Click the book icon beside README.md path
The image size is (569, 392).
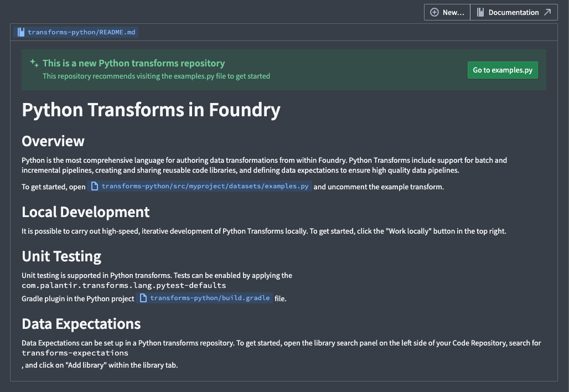[x=21, y=32]
